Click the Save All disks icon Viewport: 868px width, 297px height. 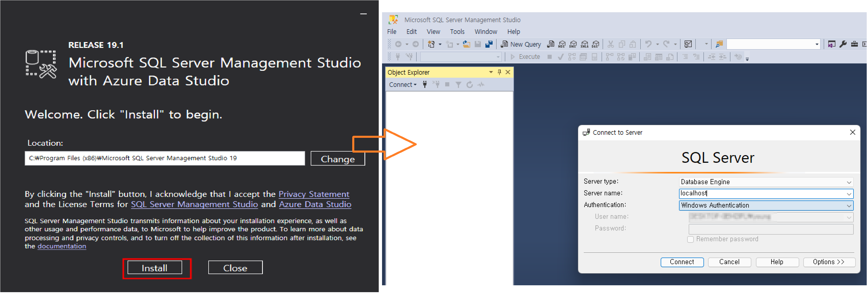489,44
